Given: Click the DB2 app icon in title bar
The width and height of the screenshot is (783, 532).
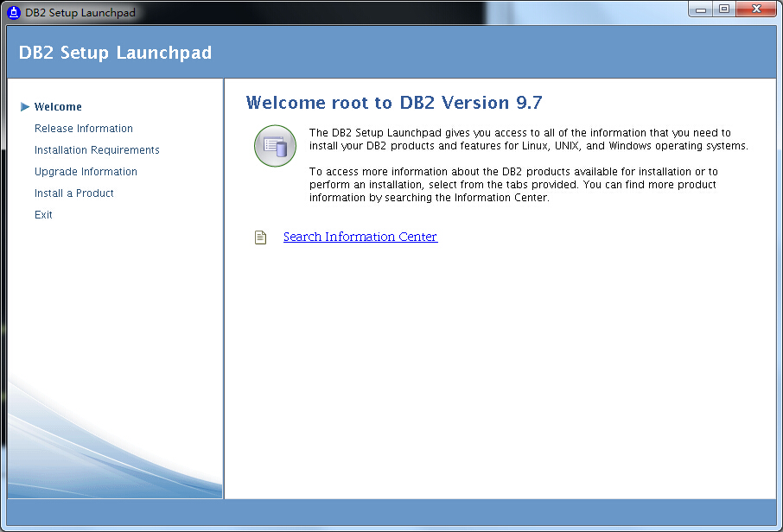Looking at the screenshot, I should [14, 12].
